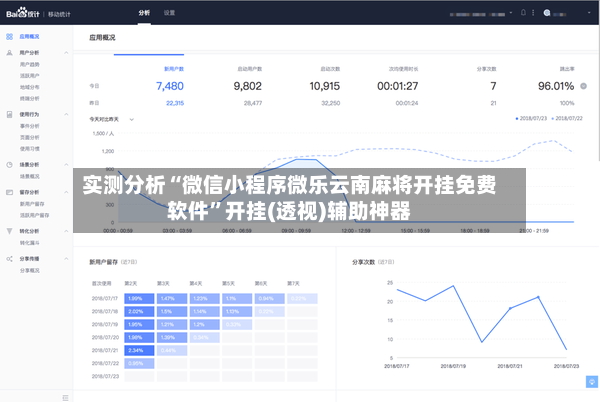Viewport: 600px width, 402px height.
Task: Toggle the 2018/07/22 legend series
Action: [x=567, y=119]
